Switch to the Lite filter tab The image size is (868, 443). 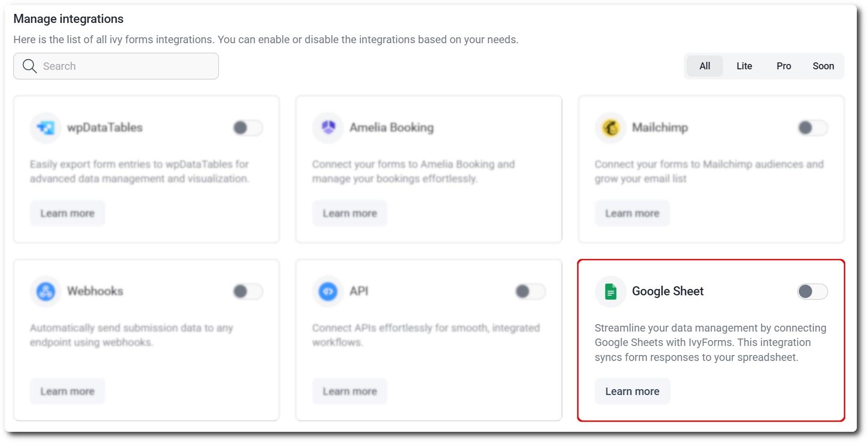[x=744, y=66]
